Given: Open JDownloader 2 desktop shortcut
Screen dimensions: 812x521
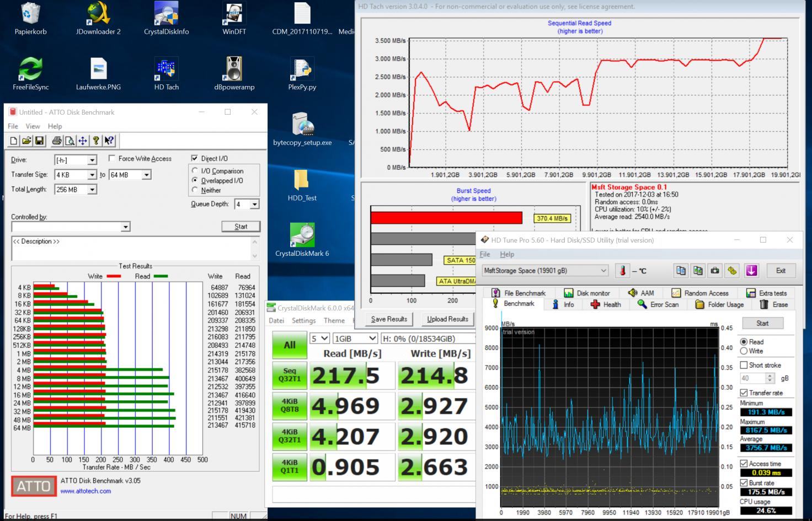Looking at the screenshot, I should (x=98, y=19).
